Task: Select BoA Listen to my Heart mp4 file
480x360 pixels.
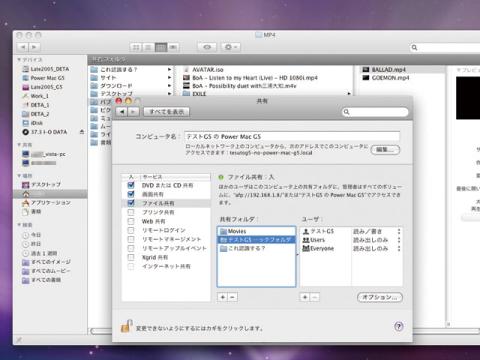Action: [250, 78]
